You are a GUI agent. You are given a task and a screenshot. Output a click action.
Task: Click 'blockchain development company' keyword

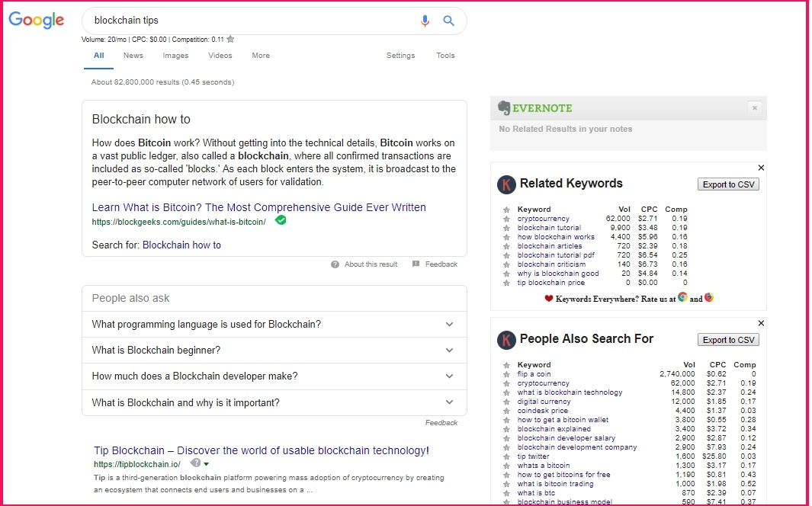(x=577, y=447)
